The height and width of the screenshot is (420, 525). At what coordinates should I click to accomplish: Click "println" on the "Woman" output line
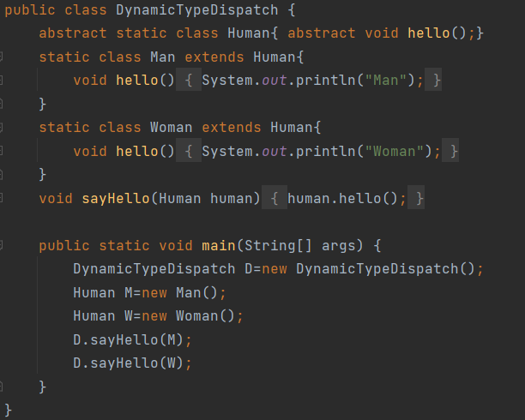[x=325, y=151]
